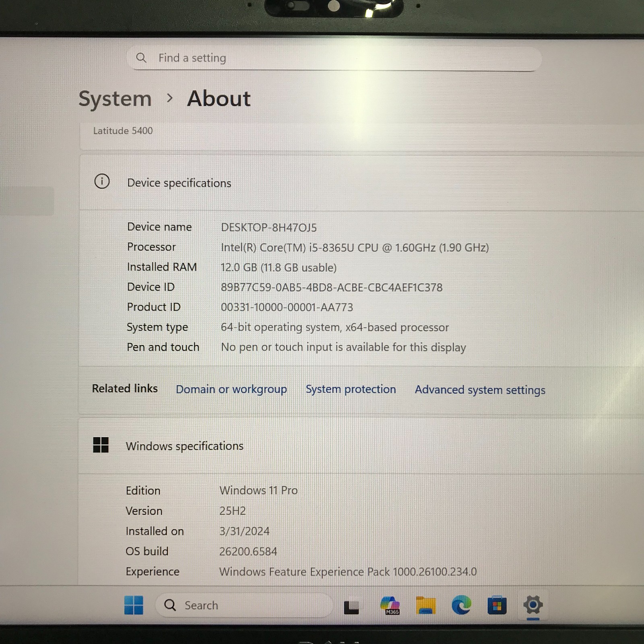This screenshot has height=644, width=644.
Task: Select the 64-bit operating system text
Action: [x=335, y=327]
